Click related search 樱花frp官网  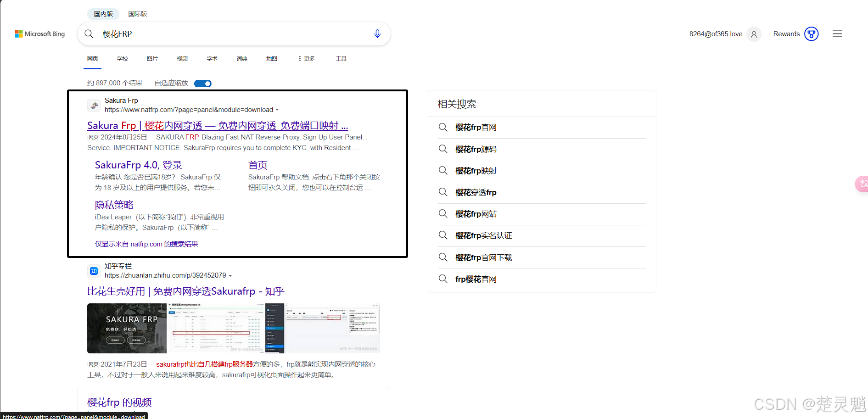coord(476,128)
